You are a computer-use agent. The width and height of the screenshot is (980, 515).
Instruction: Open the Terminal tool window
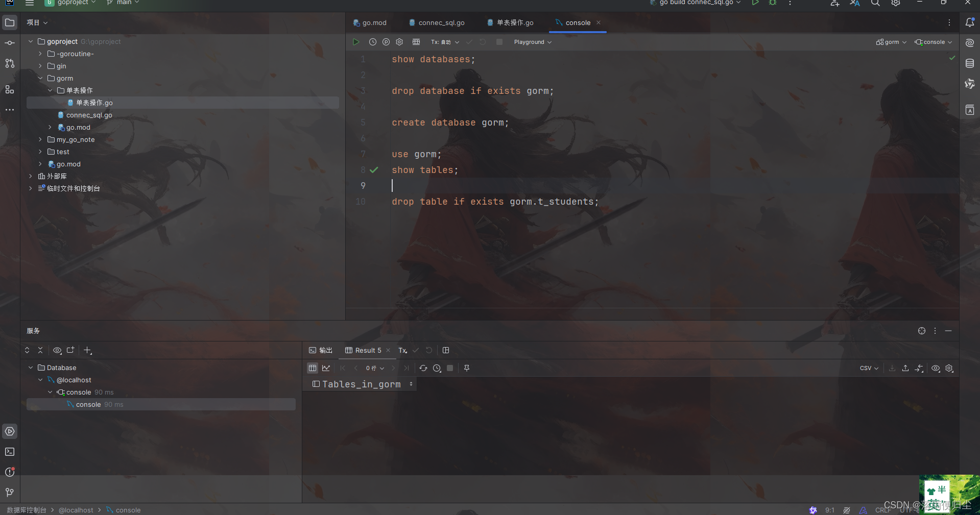pyautogui.click(x=10, y=452)
